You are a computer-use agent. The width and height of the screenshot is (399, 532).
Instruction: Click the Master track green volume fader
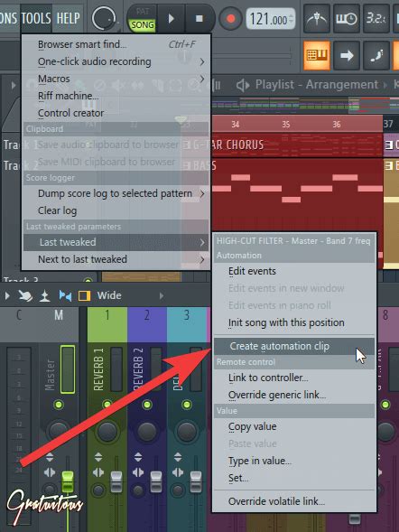[x=68, y=481]
